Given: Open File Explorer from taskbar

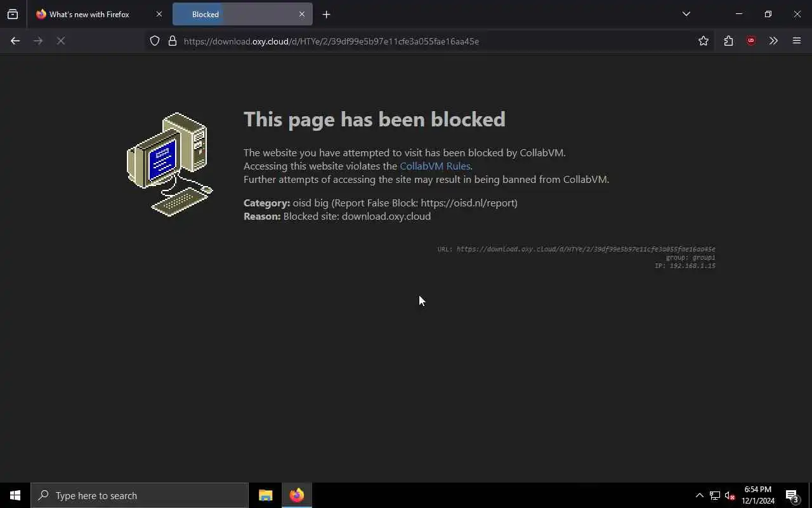Looking at the screenshot, I should click(x=266, y=495).
